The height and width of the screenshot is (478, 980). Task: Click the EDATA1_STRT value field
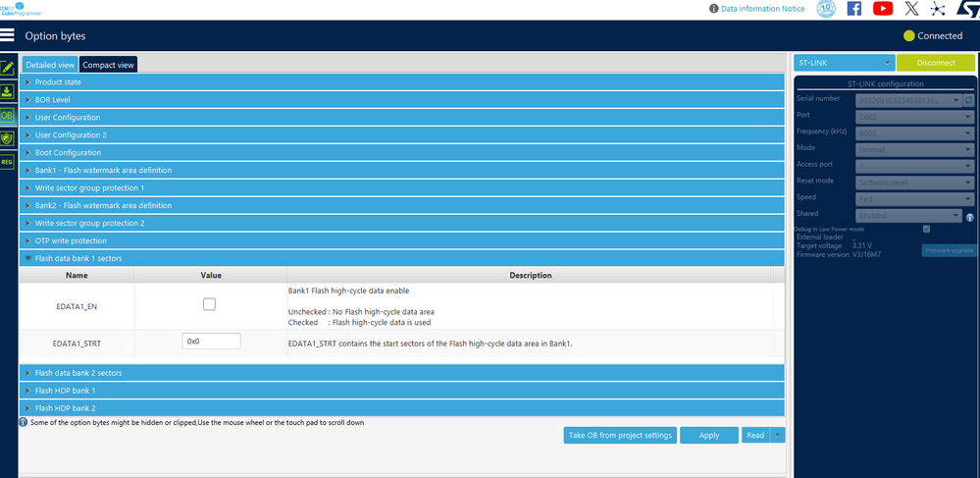click(x=211, y=342)
